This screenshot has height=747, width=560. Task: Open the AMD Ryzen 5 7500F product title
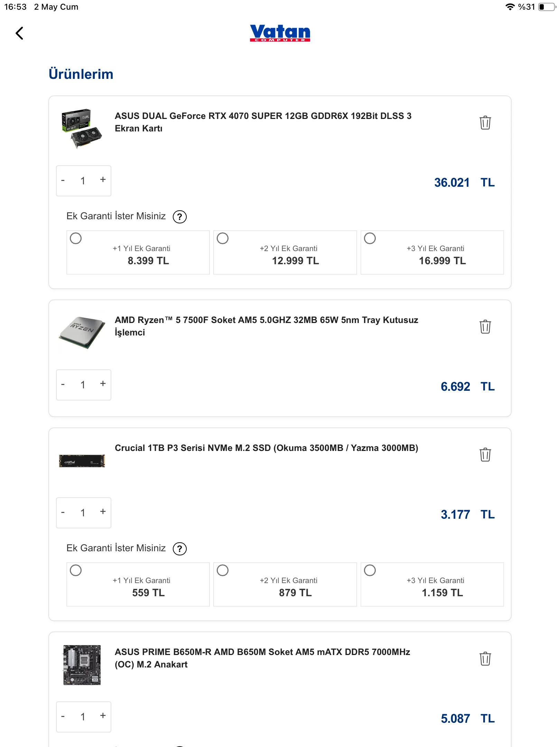pyautogui.click(x=266, y=326)
